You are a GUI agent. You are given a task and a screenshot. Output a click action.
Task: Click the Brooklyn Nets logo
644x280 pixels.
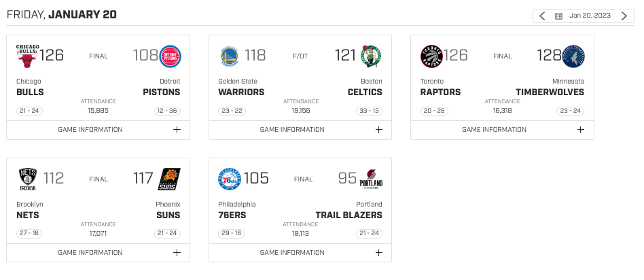[x=28, y=179]
